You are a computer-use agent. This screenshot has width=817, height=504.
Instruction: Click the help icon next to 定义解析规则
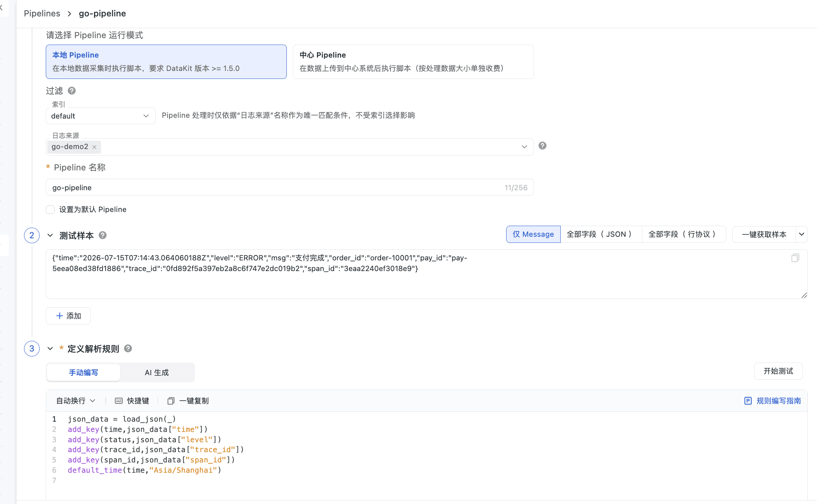pyautogui.click(x=128, y=348)
